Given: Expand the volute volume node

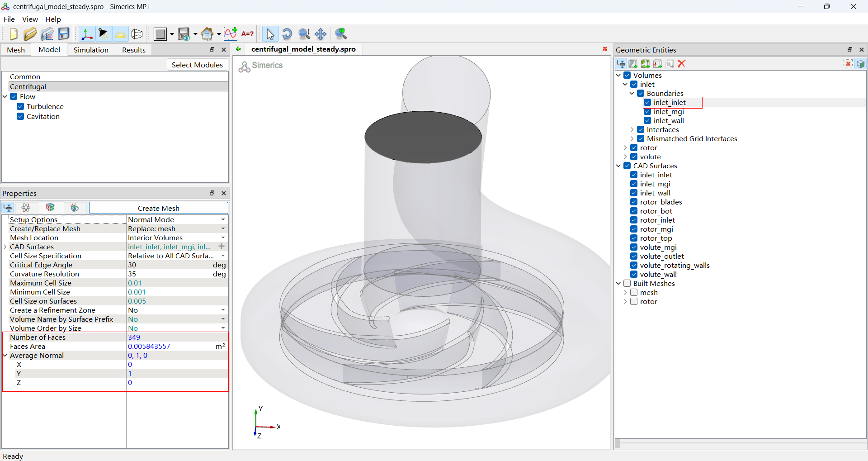Looking at the screenshot, I should pos(625,157).
